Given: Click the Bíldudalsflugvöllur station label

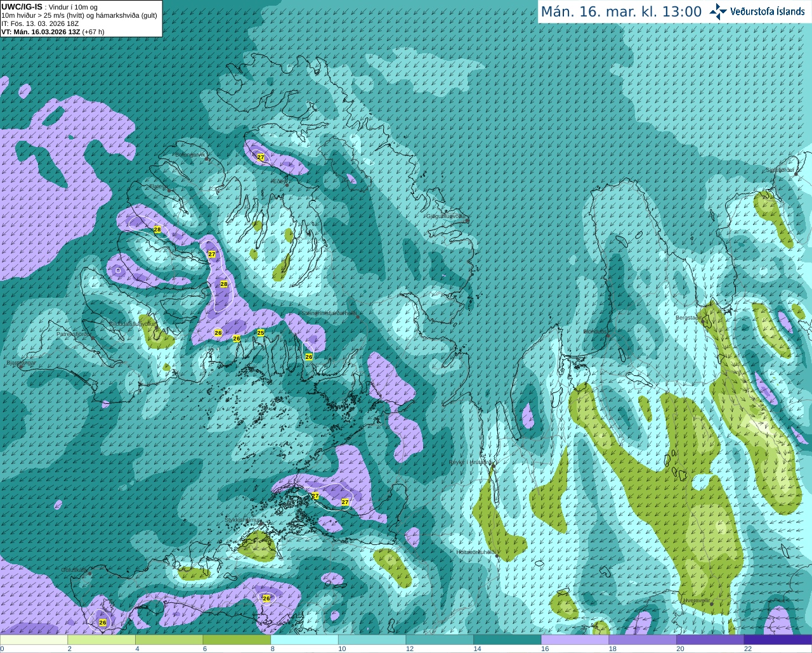Looking at the screenshot, I should 131,323.
